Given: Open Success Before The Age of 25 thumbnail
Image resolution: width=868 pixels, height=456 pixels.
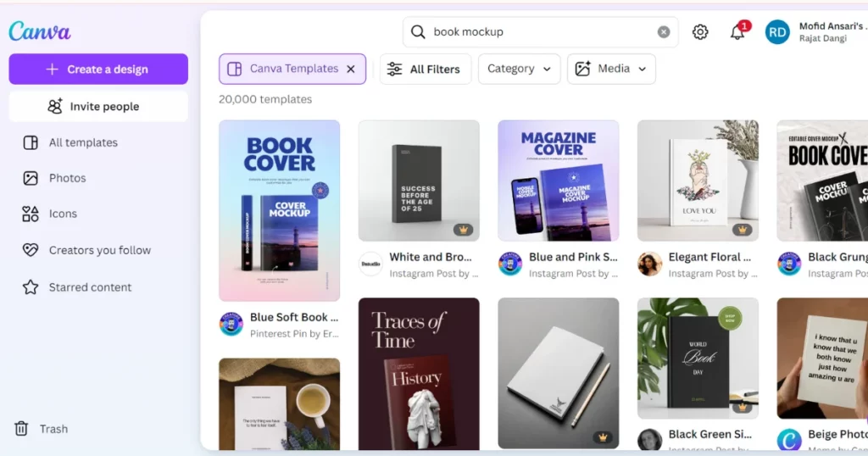Looking at the screenshot, I should (x=419, y=181).
